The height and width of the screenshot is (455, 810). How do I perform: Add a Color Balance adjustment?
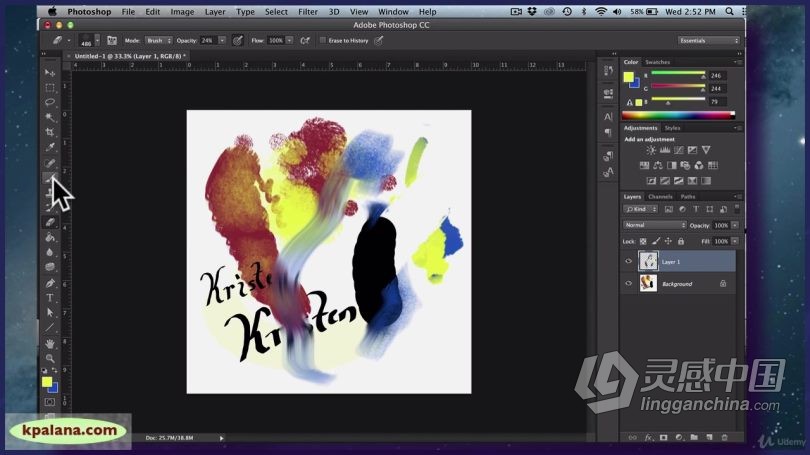(658, 165)
